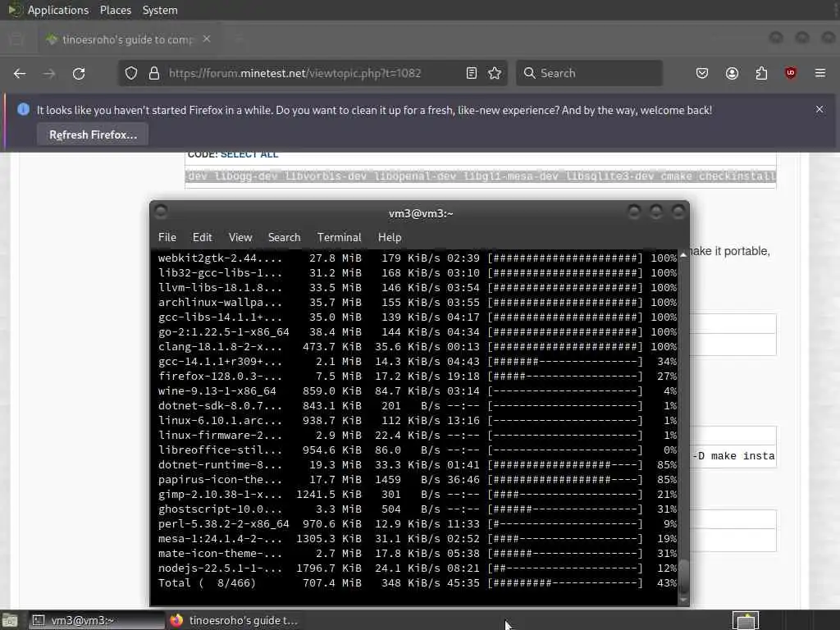This screenshot has width=840, height=630.
Task: Click the terminal window menu icon in titlebar
Action: [x=161, y=212]
